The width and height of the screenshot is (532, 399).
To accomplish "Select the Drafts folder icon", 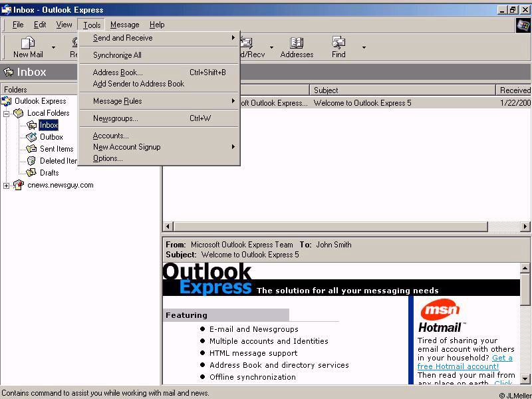I will click(x=31, y=173).
